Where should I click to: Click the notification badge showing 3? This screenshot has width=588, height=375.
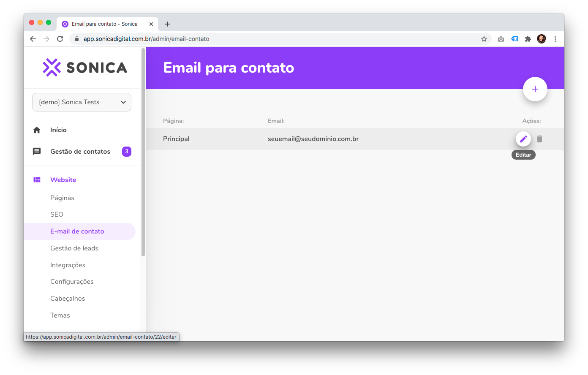(127, 152)
